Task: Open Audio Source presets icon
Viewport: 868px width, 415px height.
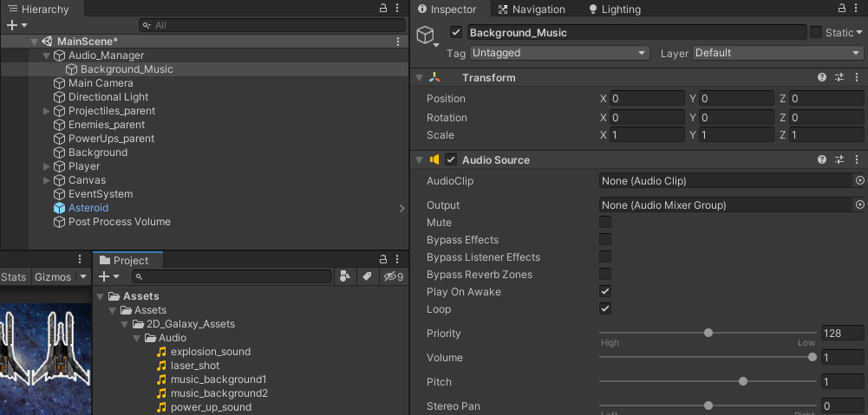Action: (x=839, y=159)
